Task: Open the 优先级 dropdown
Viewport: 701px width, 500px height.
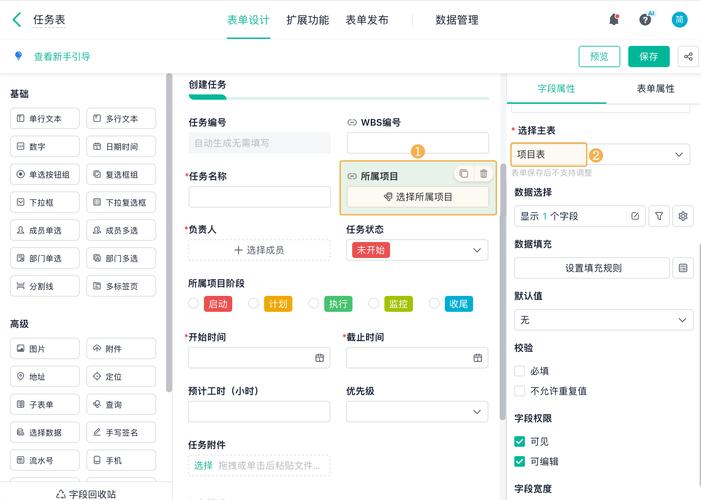Action: coord(417,411)
